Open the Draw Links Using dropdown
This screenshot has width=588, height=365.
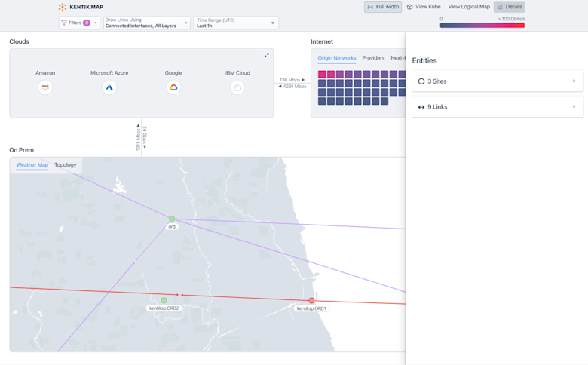tap(147, 23)
